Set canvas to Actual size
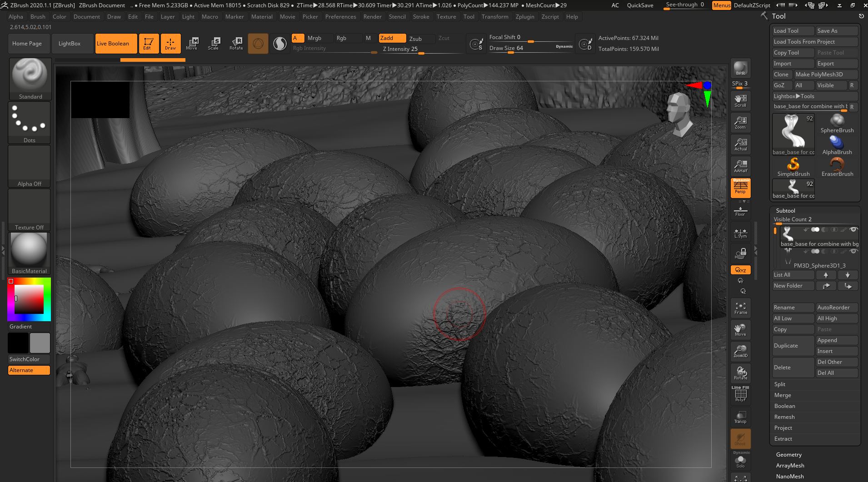The width and height of the screenshot is (868, 482). tap(740, 144)
